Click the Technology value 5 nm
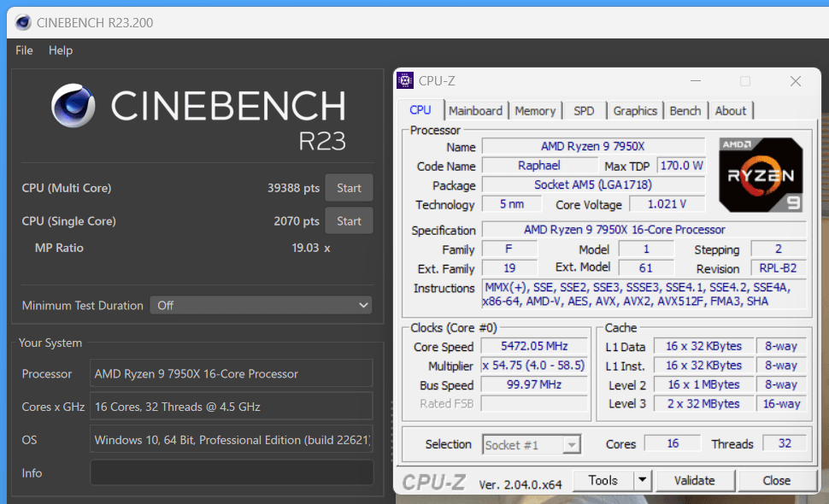829x504 pixels. click(x=512, y=204)
